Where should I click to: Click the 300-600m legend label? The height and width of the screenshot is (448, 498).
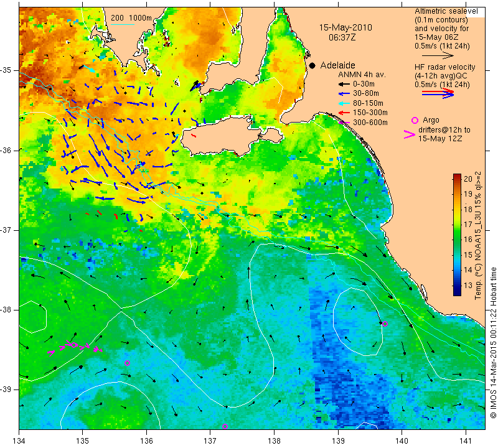[x=370, y=123]
